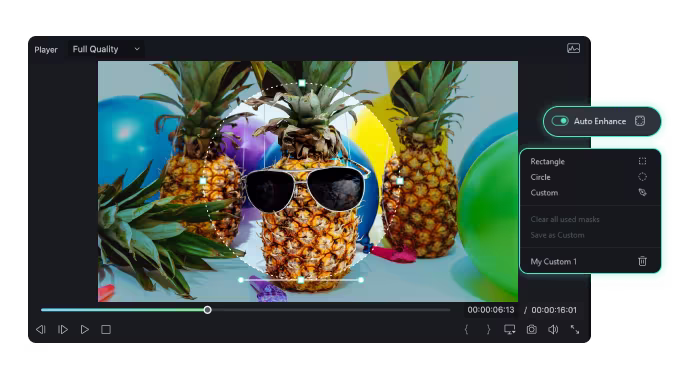
Task: Toggle the Auto Enhance switch
Action: pos(560,121)
